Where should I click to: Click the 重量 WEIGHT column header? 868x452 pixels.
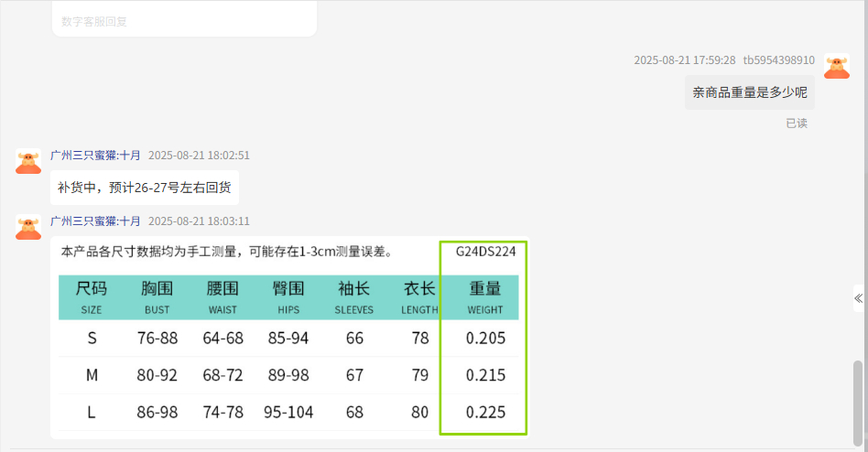[485, 297]
